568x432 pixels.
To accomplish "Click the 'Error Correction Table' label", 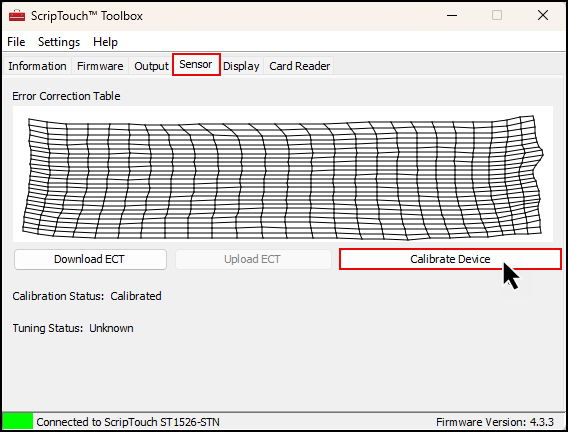I will coord(66,96).
